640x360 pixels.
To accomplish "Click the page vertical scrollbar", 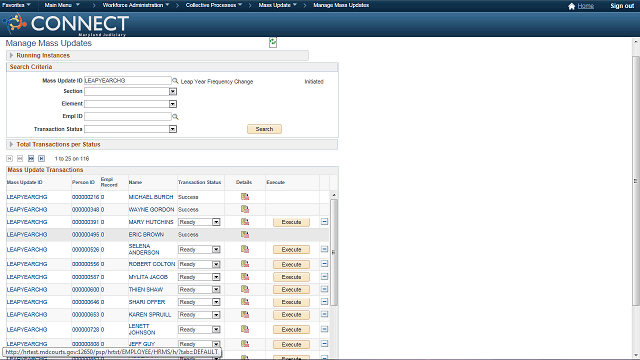I will point(636,181).
